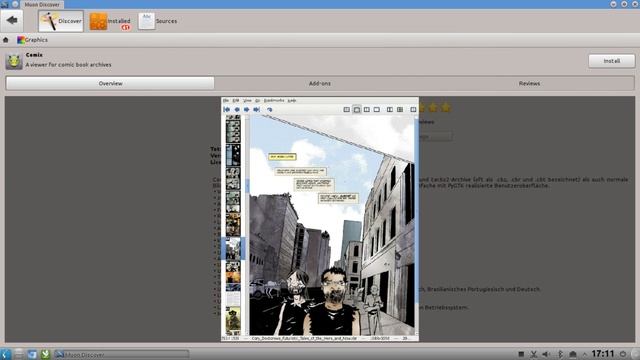This screenshot has height=360, width=640.
Task: Go back with the arrow button
Action: [x=11, y=20]
